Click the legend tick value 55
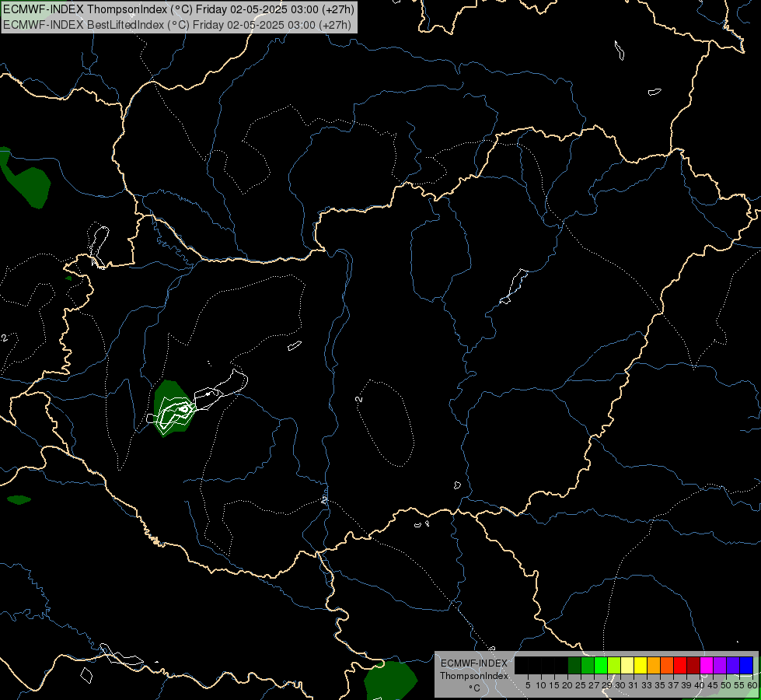This screenshot has width=761, height=700. click(x=739, y=685)
